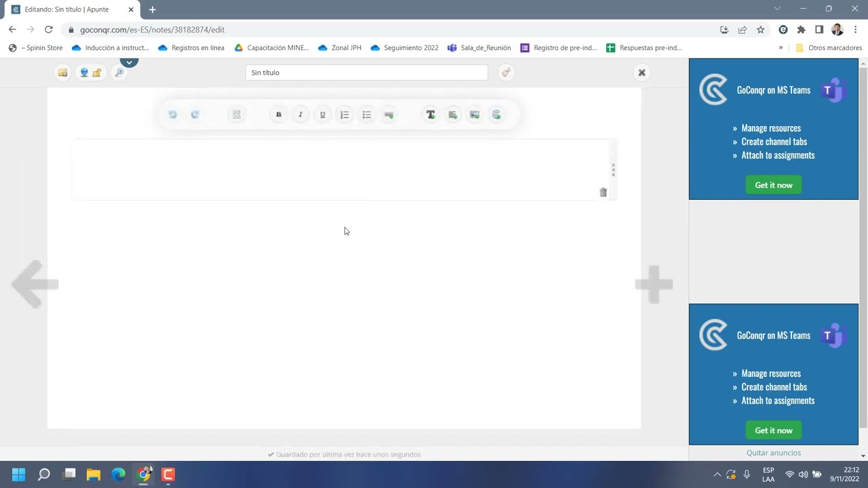The image size is (868, 488).
Task: Toggle underline formatting
Action: (322, 115)
